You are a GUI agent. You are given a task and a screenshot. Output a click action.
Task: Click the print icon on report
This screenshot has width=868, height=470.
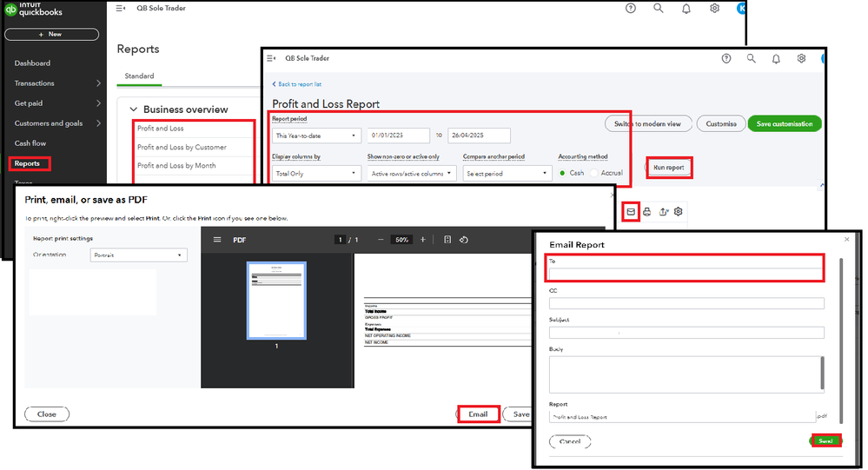click(x=646, y=211)
